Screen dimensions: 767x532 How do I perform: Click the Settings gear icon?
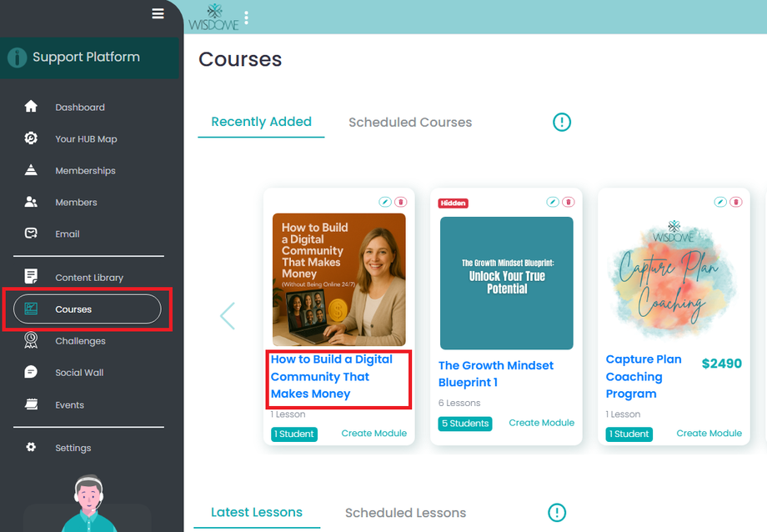click(x=31, y=448)
